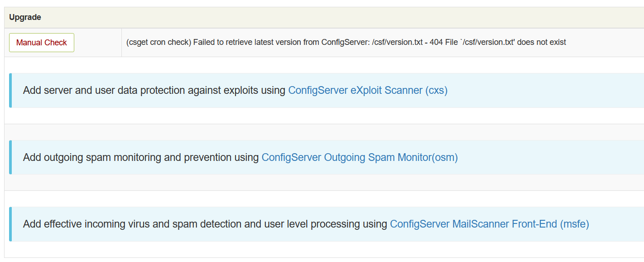Click the Manual Check button
The height and width of the screenshot is (262, 644).
42,43
